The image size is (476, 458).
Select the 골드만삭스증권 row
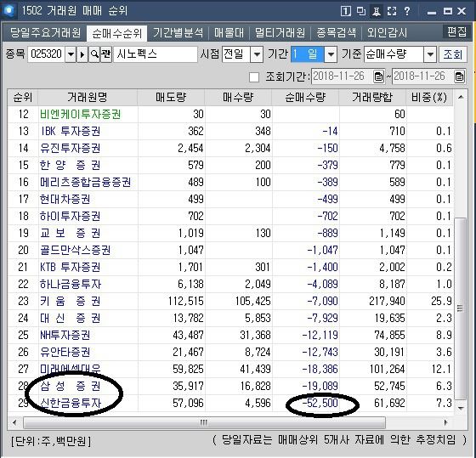pyautogui.click(x=230, y=251)
